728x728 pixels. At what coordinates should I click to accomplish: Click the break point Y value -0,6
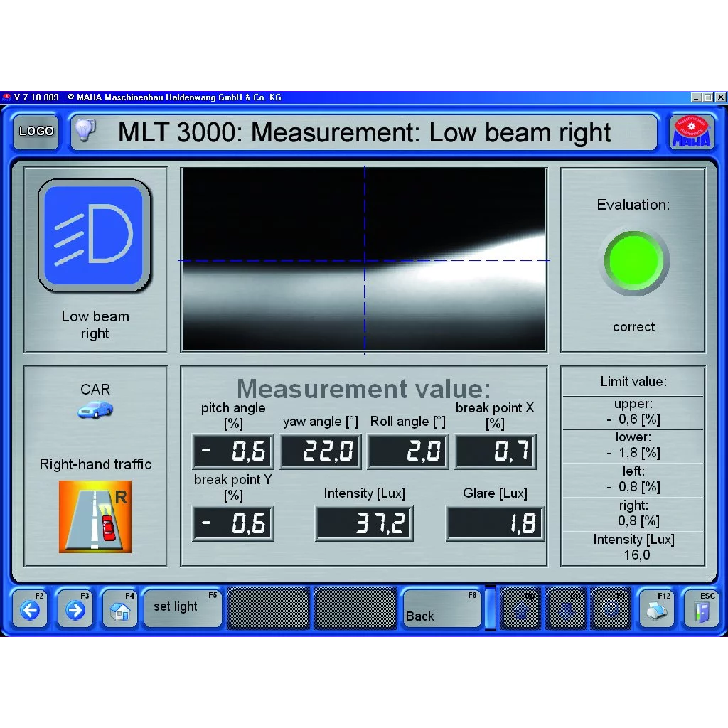pos(233,523)
